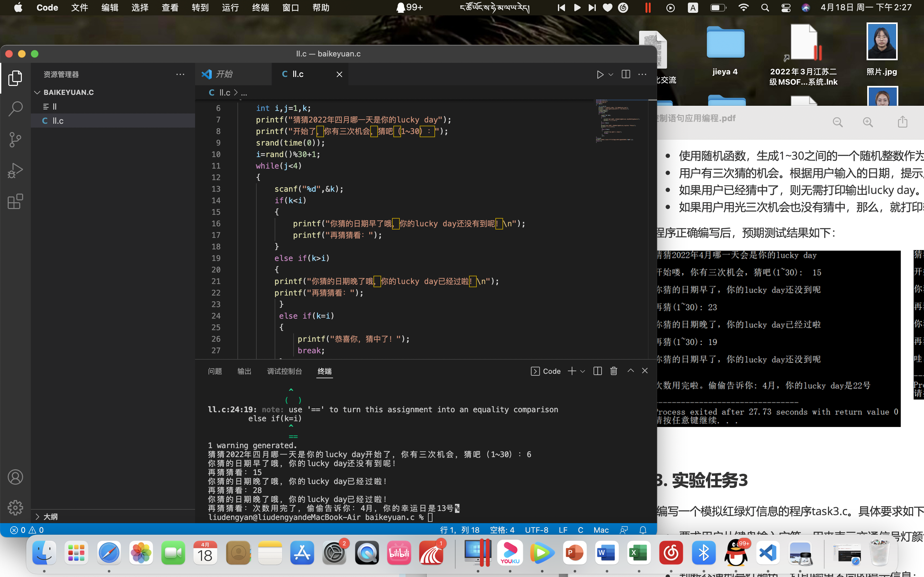The width and height of the screenshot is (924, 577).
Task: Toggle the Explorer view icon
Action: coord(15,78)
